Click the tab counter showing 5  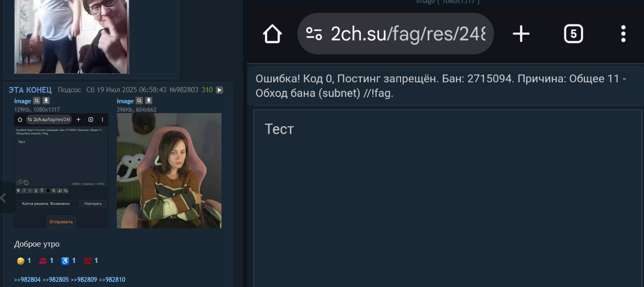(x=573, y=34)
